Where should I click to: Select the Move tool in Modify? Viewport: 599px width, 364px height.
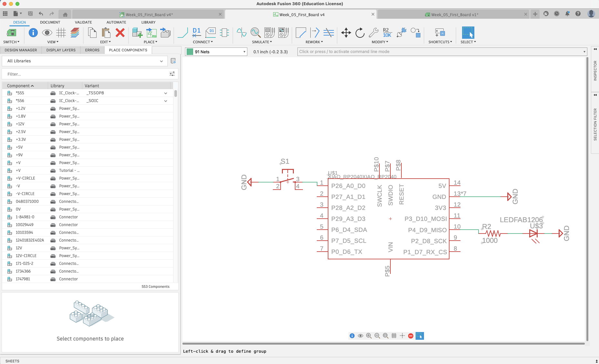coord(346,33)
